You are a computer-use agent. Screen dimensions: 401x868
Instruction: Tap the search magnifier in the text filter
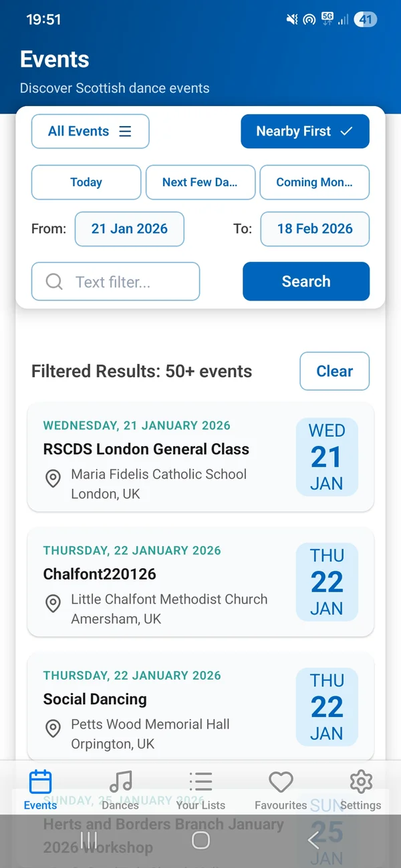pyautogui.click(x=53, y=281)
